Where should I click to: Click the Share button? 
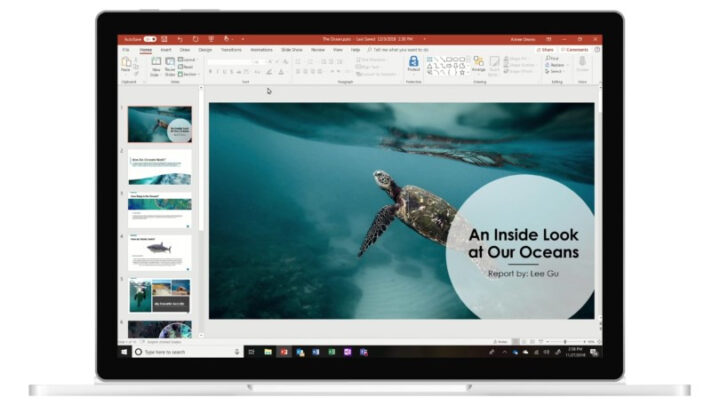tap(545, 50)
